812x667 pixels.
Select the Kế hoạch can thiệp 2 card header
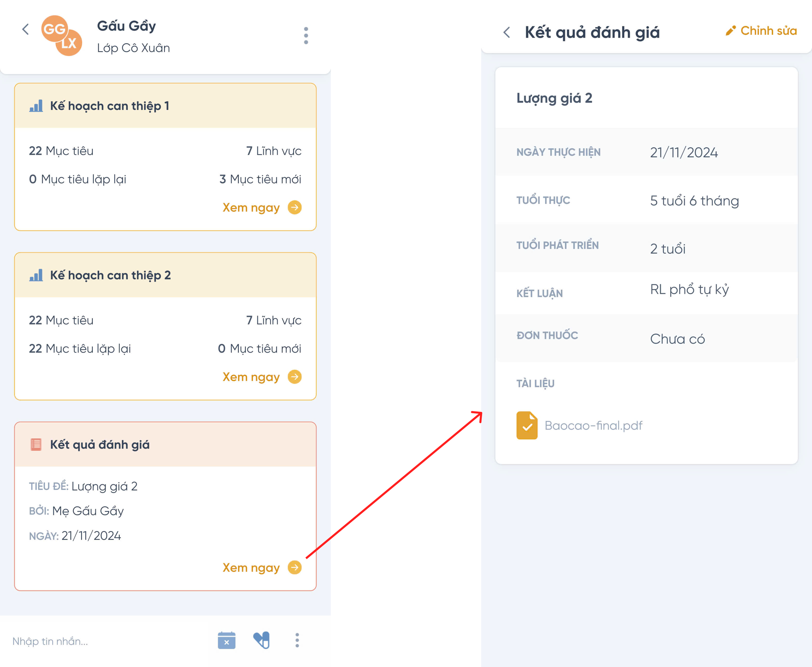[x=165, y=275]
